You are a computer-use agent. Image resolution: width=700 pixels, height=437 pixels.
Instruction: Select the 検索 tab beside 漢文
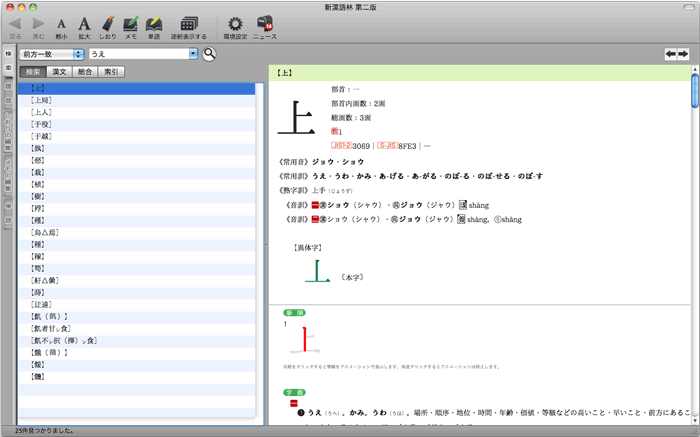point(33,71)
